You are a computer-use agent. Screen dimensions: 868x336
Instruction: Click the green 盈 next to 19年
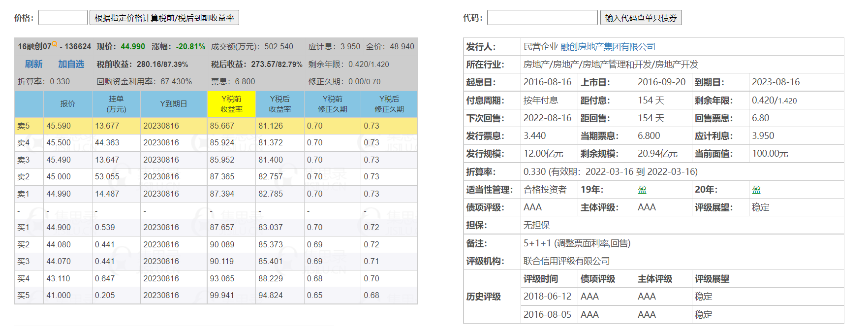pos(642,190)
